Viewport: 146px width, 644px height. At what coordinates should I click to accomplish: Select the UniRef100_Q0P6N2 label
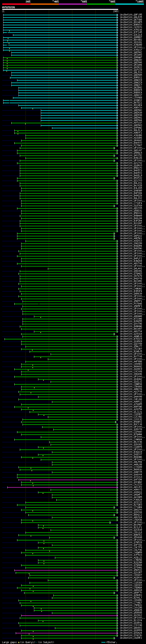(x=131, y=128)
